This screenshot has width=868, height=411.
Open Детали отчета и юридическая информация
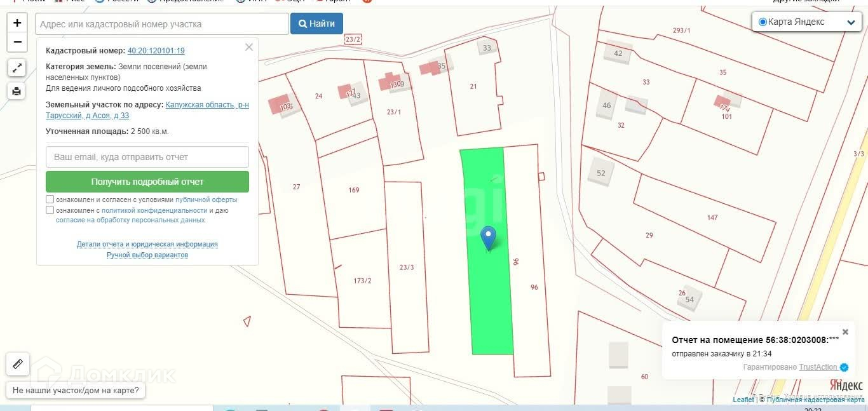click(147, 244)
